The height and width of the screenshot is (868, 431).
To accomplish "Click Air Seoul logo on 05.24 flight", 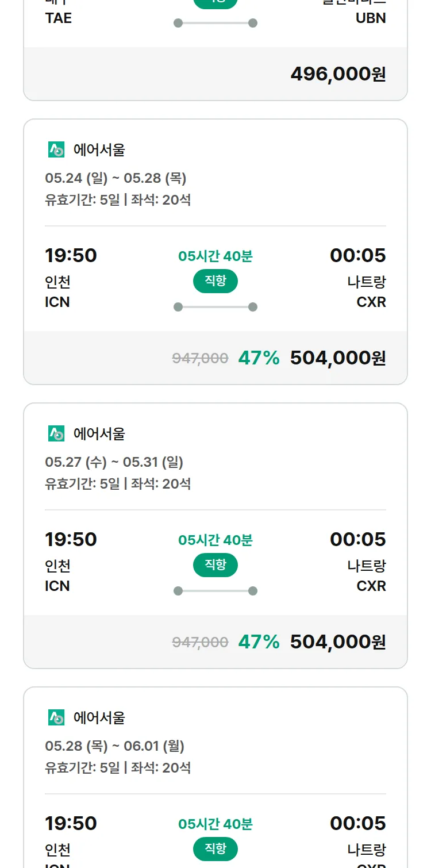I will (x=56, y=150).
